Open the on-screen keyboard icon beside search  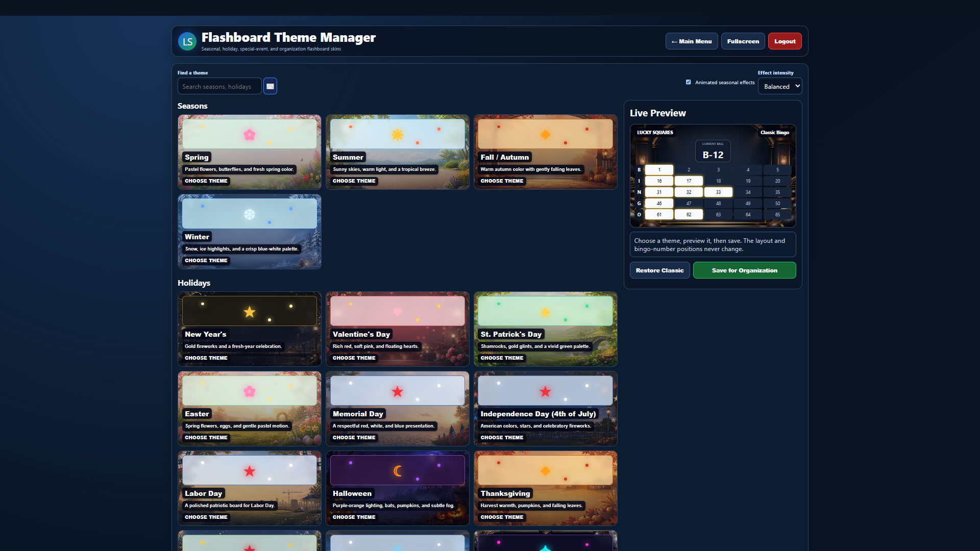coord(270,86)
